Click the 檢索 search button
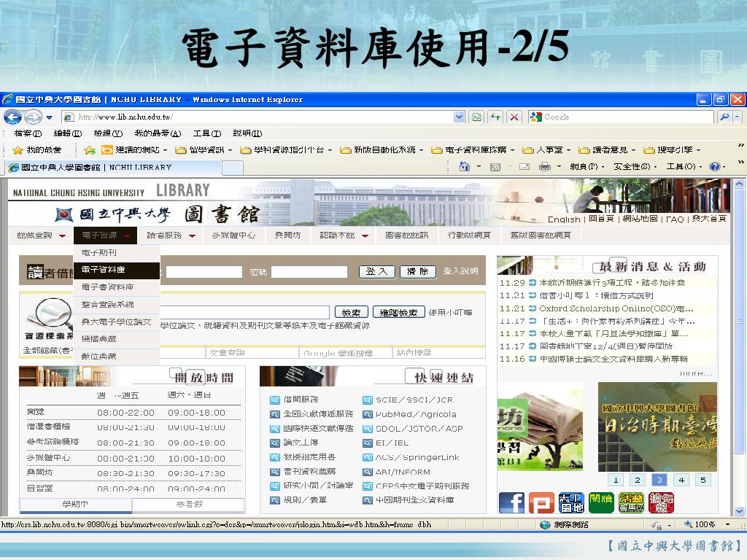747x560 pixels. click(351, 312)
